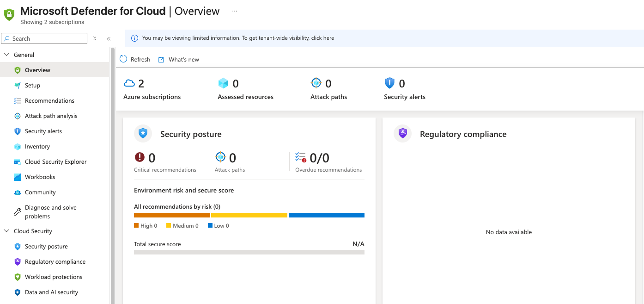Click the Workload protections sidebar icon
The image size is (644, 304).
18,277
